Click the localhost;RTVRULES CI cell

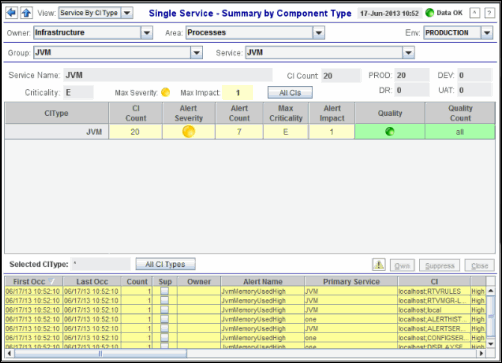434,291
